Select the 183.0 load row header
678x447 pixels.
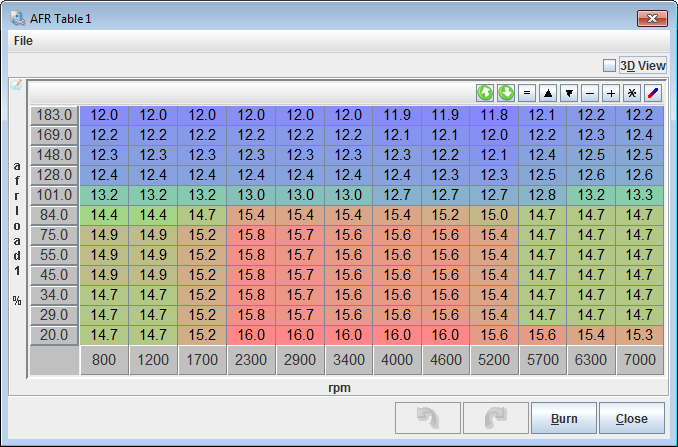[54, 115]
